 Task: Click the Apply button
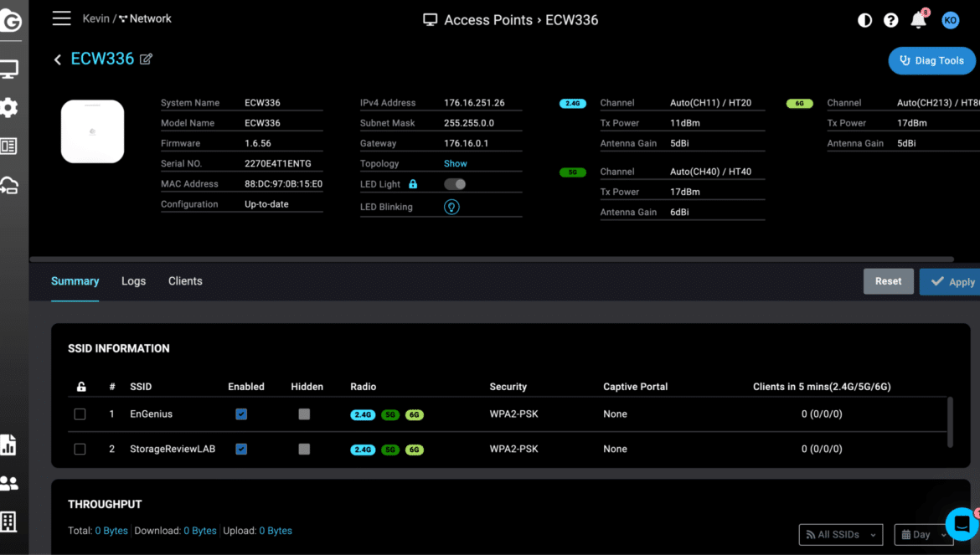pos(950,282)
